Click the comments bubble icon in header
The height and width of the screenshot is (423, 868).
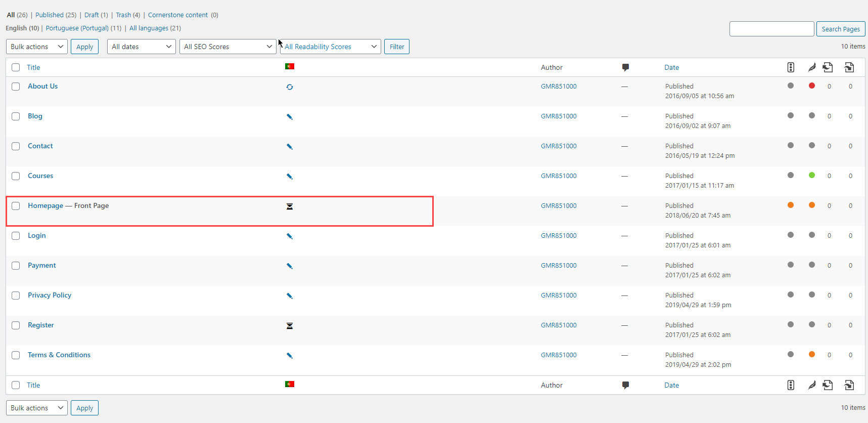[x=625, y=67]
